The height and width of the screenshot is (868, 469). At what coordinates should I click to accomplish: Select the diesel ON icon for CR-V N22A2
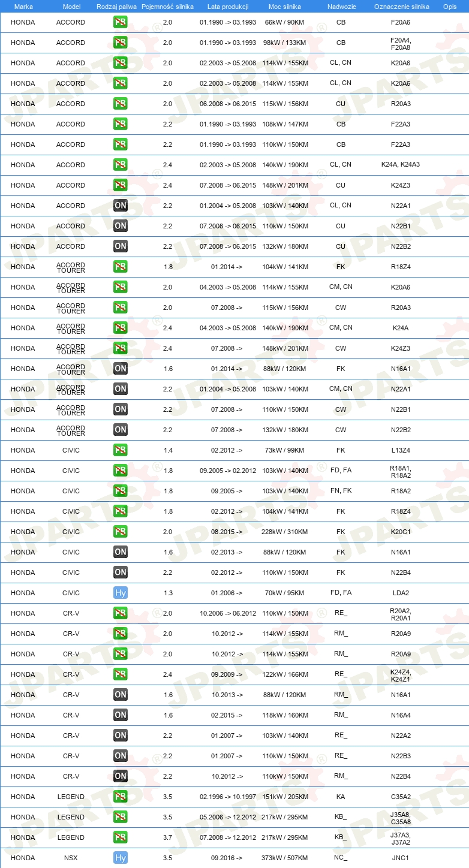(x=121, y=736)
